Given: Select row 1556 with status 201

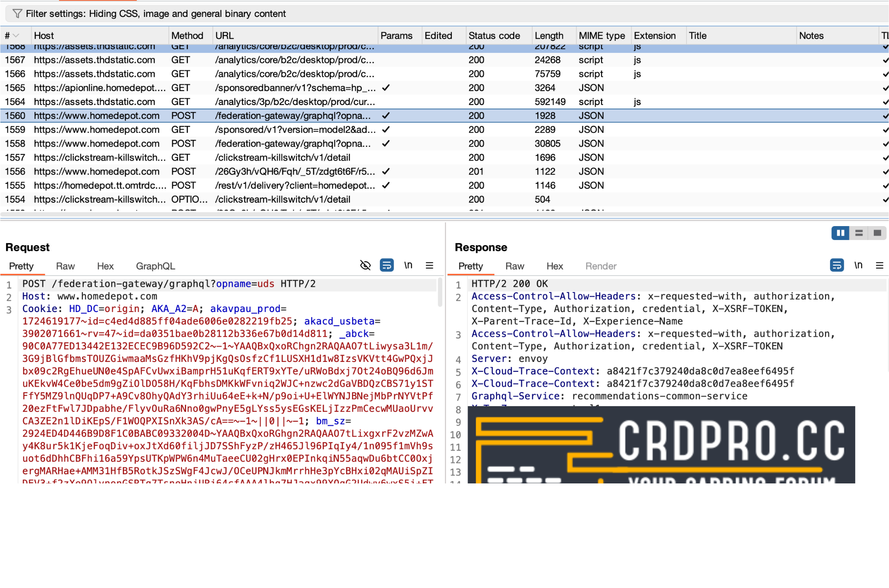Looking at the screenshot, I should pos(444,171).
